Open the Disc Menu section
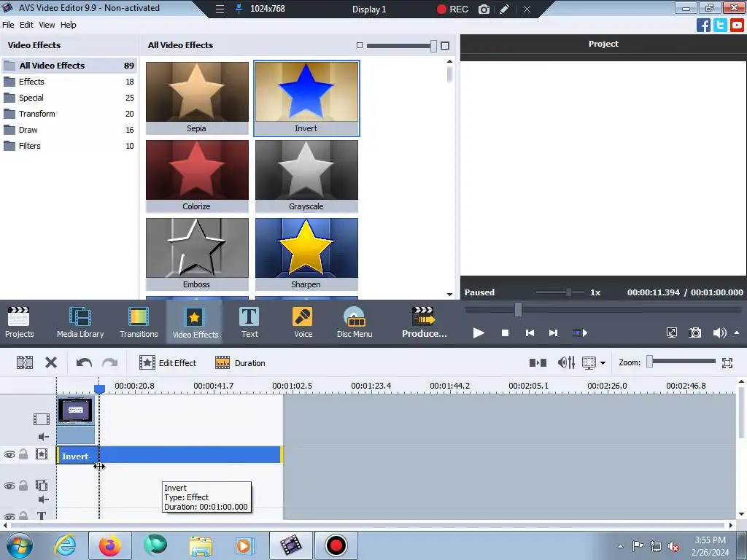The width and height of the screenshot is (747, 560). [355, 322]
